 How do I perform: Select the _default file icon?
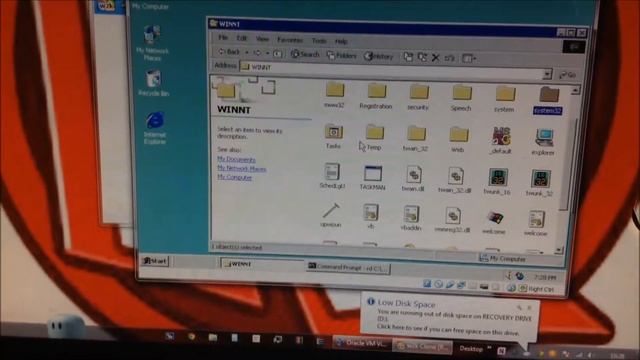click(x=501, y=140)
